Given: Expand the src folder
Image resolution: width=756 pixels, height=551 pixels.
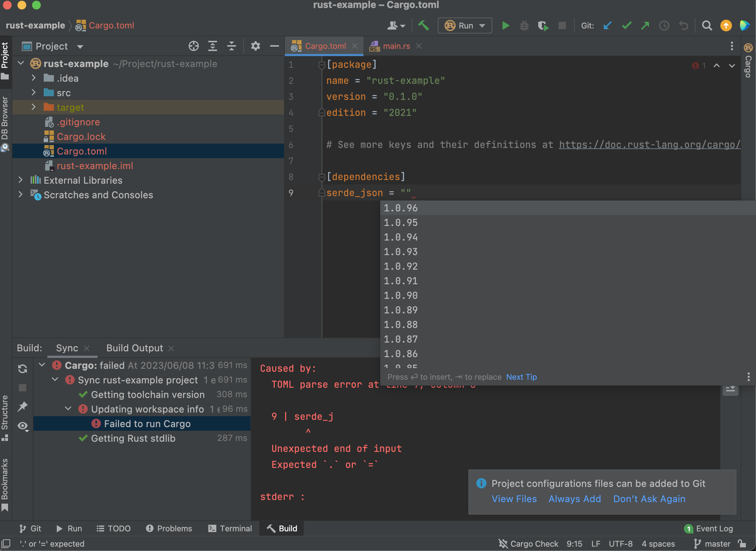Looking at the screenshot, I should click(x=34, y=93).
